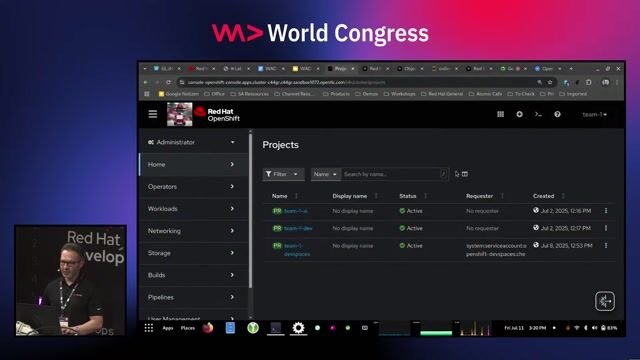Open the settings gear in taskbar
Screen dimensions: 640x360
tap(298, 328)
